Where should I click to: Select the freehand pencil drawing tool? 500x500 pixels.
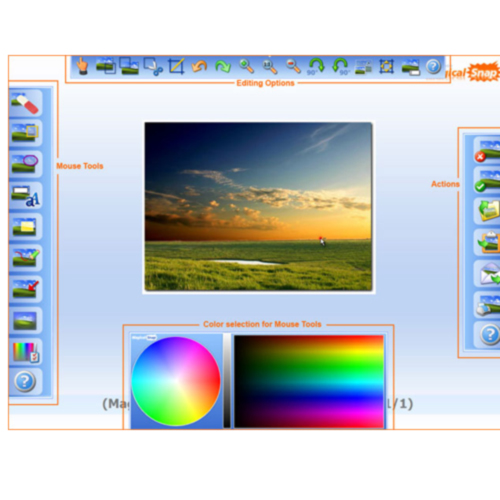tap(25, 258)
